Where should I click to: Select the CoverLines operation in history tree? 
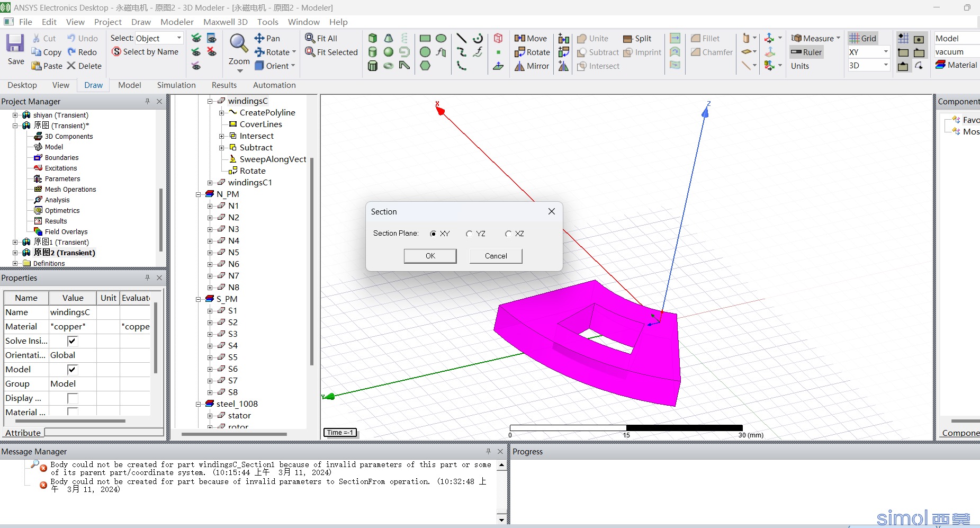click(260, 124)
